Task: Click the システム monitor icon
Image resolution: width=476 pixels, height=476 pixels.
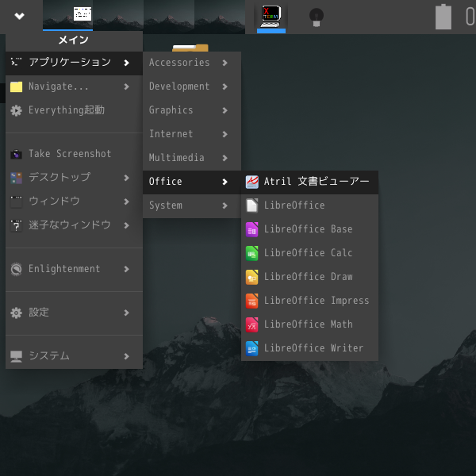Action: tap(16, 356)
